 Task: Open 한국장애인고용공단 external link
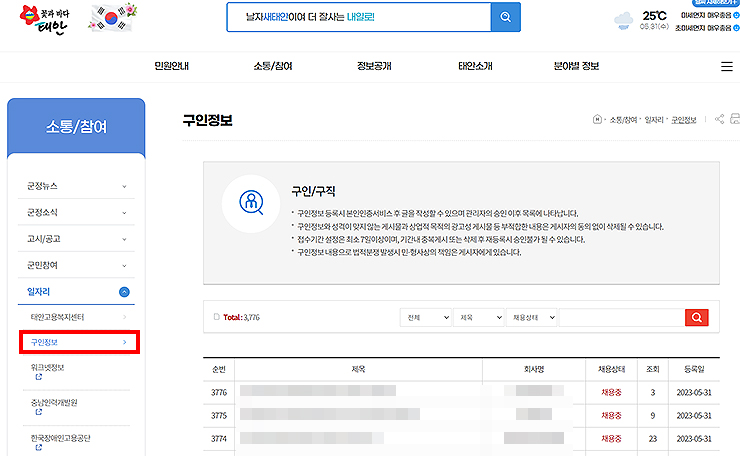click(60, 442)
